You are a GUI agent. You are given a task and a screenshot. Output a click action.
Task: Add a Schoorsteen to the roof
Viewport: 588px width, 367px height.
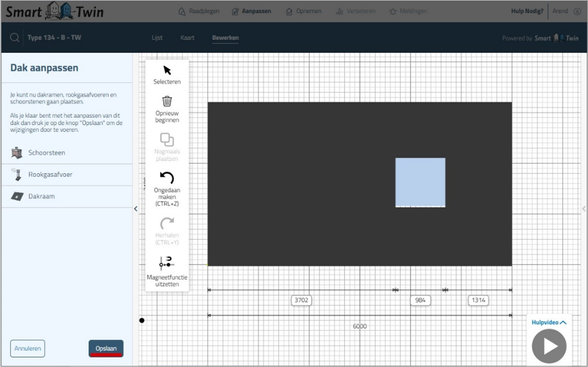click(47, 153)
